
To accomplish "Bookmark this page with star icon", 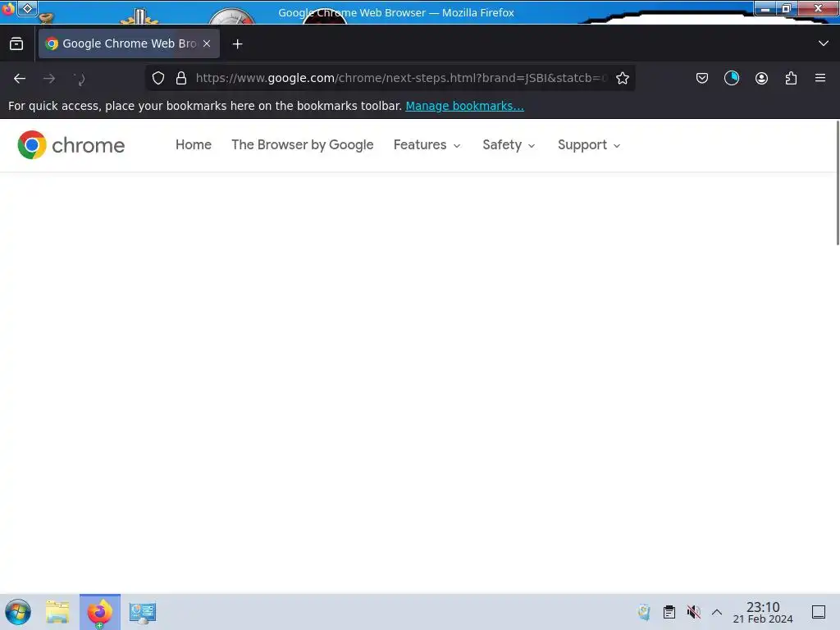I will (623, 78).
